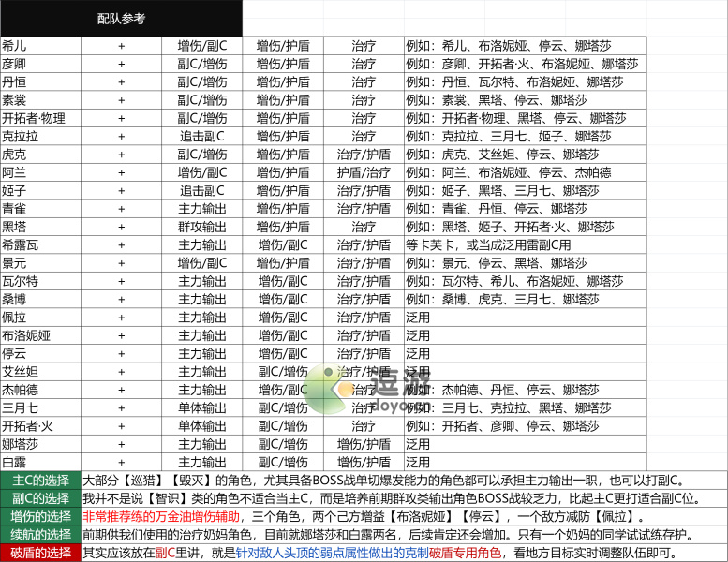Select the cell 阿兰
Viewport: 728px width, 562px height.
pyautogui.click(x=41, y=172)
